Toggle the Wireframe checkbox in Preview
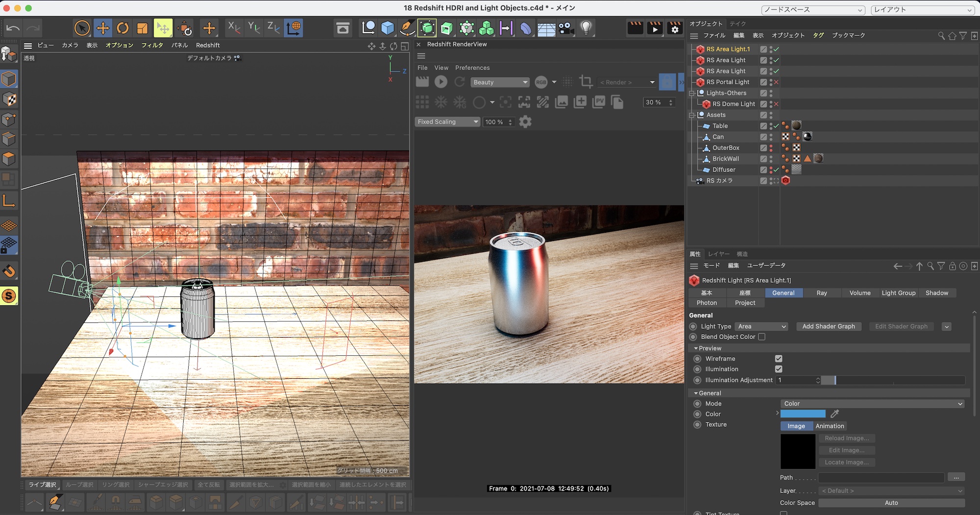 click(779, 358)
